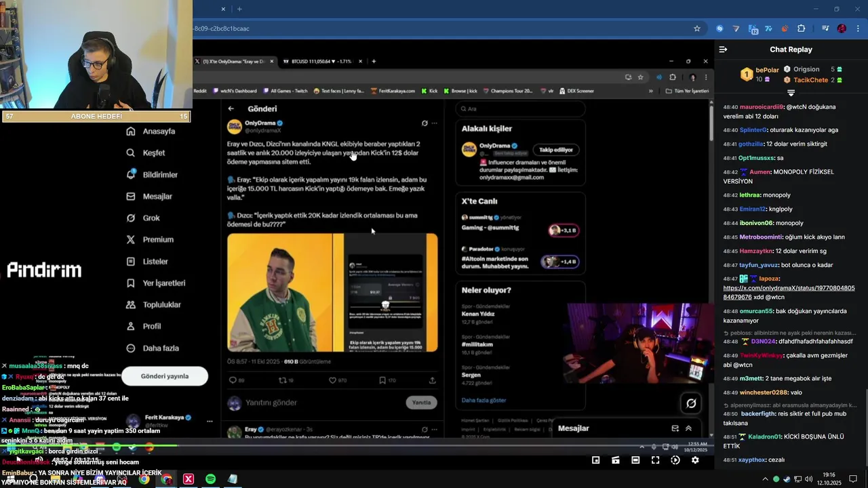Screen dimensions: 868x488
Task: Expand the Mesajlar drawer double chevron
Action: 688,428
